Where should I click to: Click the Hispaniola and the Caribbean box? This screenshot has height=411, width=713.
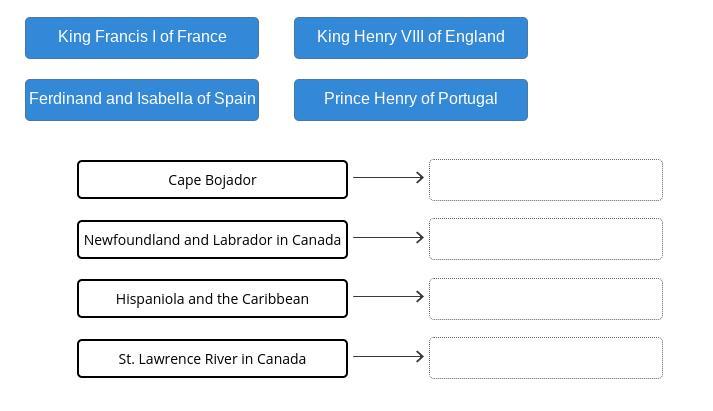(x=212, y=299)
